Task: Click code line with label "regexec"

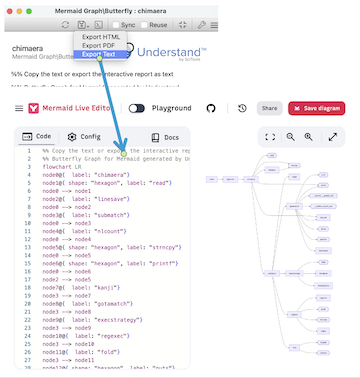Action: coord(86,336)
